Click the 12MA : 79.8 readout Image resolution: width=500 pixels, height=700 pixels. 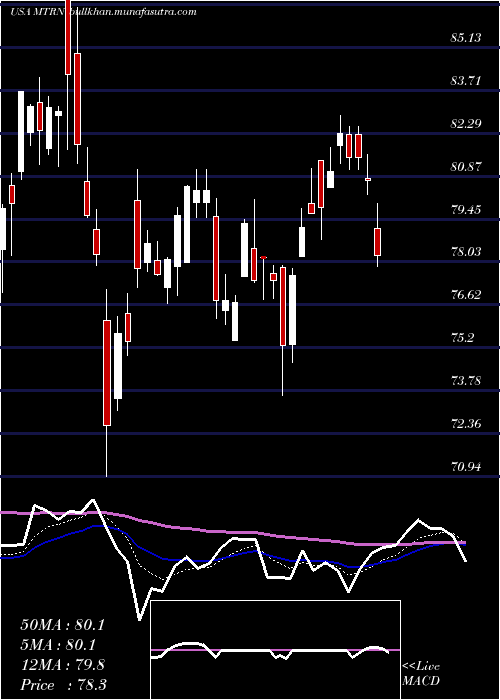point(62,665)
